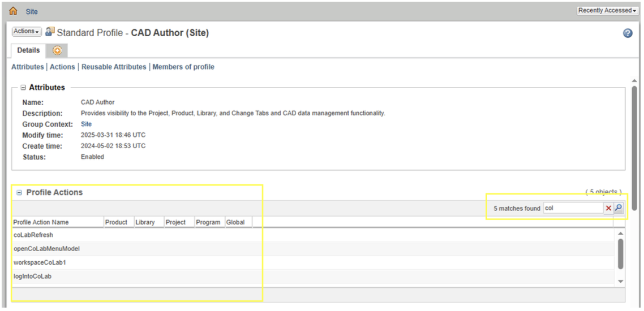
Task: Open the blue help question icon
Action: coord(628,33)
